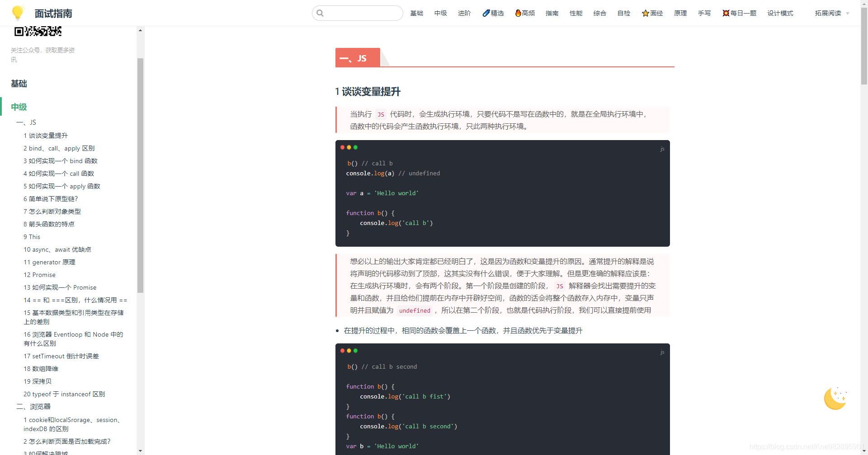The height and width of the screenshot is (455, 868).
Task: Go to '9 This' sidebar link
Action: point(32,237)
